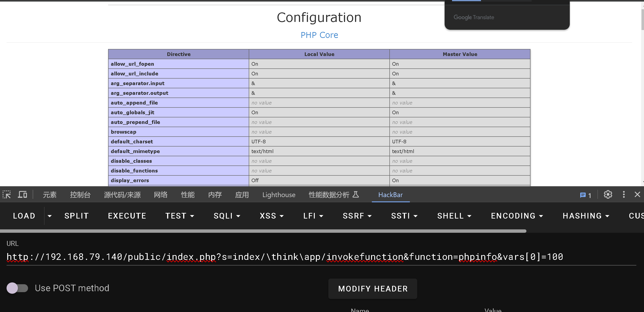Toggle the device toolbar icon
This screenshot has width=644, height=312.
tap(23, 194)
